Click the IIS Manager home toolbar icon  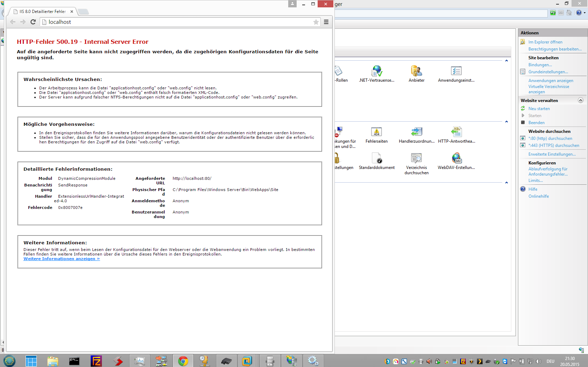[x=569, y=13]
